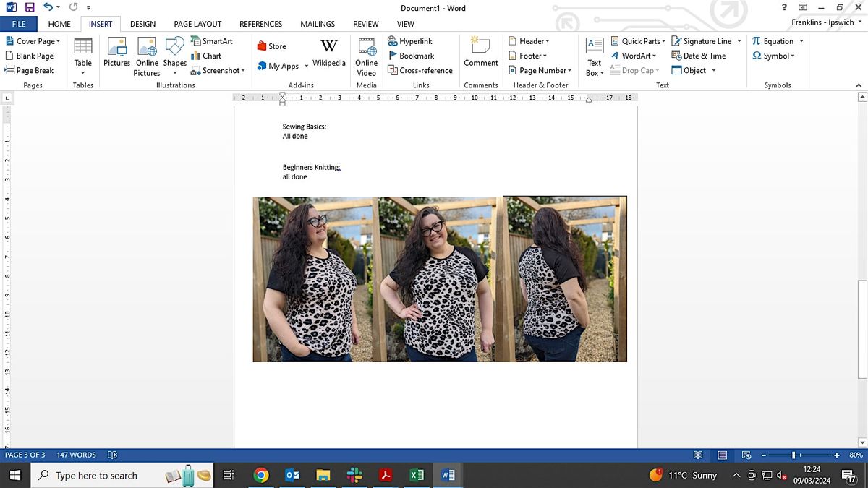The image size is (868, 488).
Task: Open Excel from the Windows taskbar
Action: [x=417, y=475]
